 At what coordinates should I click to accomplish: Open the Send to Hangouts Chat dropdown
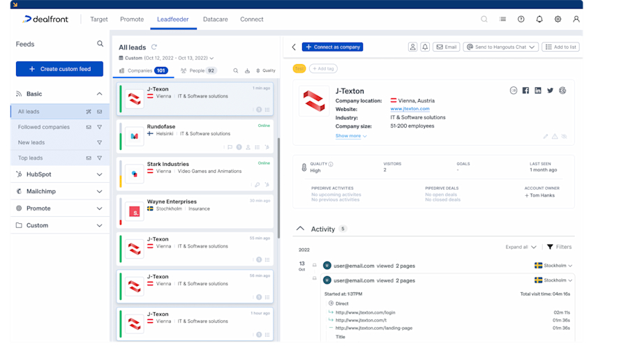500,47
